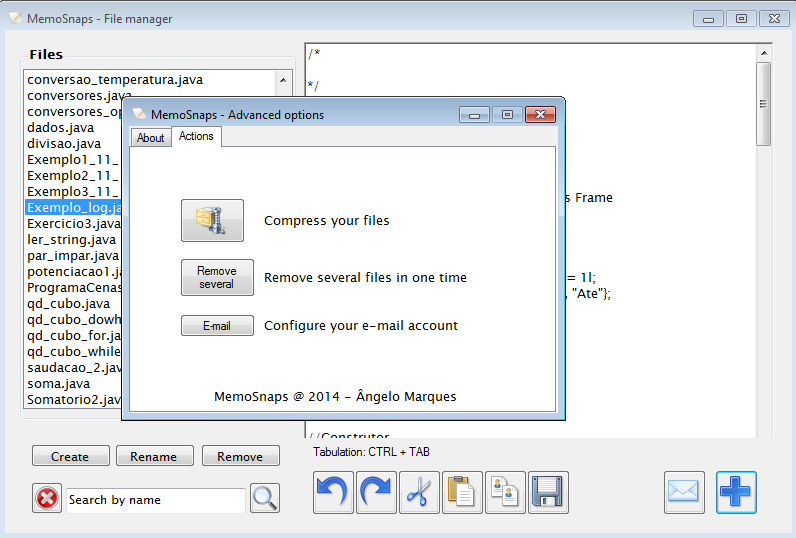
Task: Click the Redo arrow icon
Action: click(x=376, y=492)
